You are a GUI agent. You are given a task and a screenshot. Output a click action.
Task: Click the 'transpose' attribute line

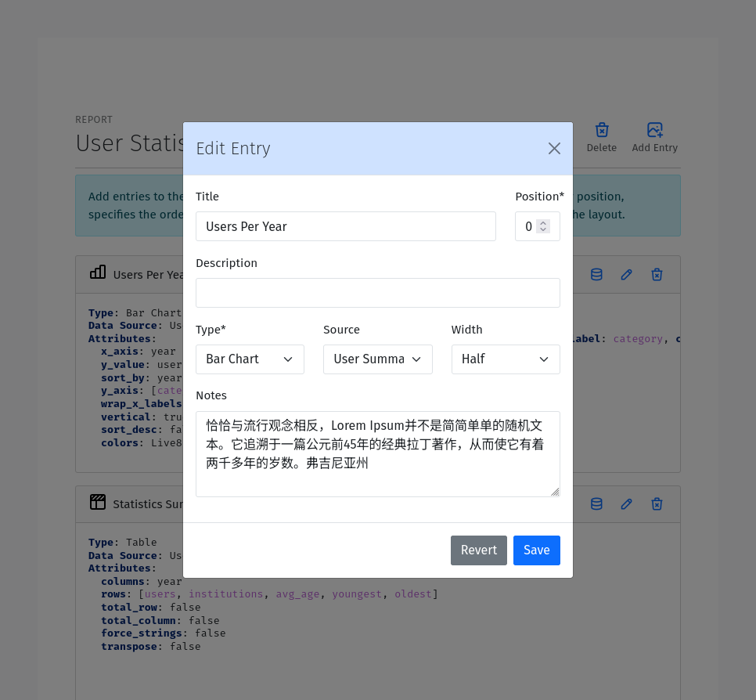pyautogui.click(x=150, y=647)
